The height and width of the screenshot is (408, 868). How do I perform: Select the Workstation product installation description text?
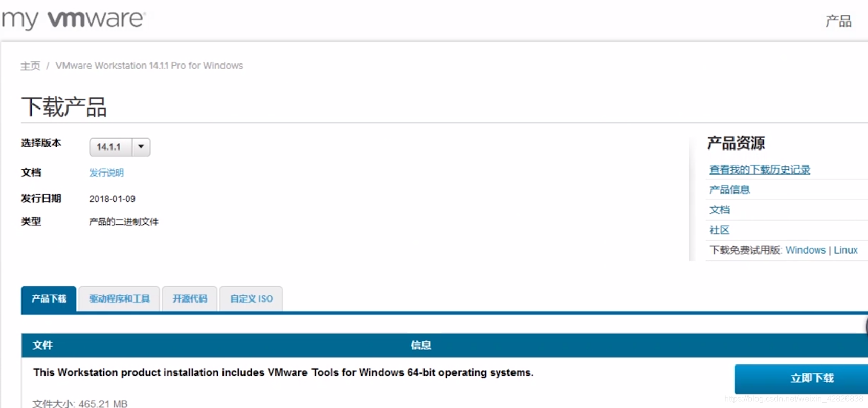pos(283,372)
